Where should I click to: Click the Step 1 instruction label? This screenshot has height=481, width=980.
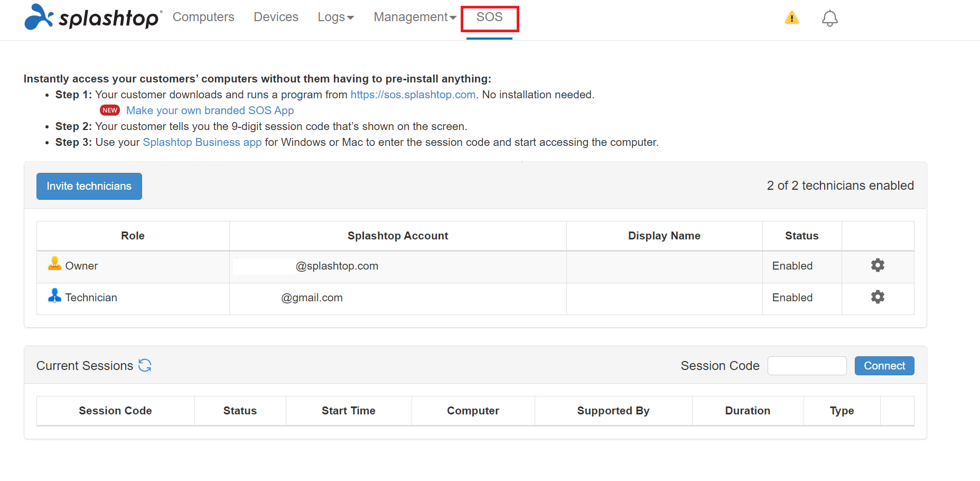click(73, 95)
